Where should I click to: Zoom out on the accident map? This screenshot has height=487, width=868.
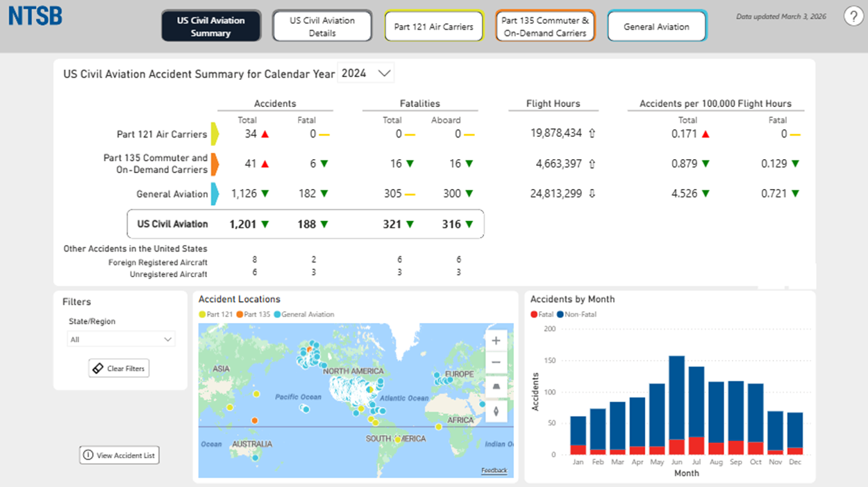[x=496, y=363]
